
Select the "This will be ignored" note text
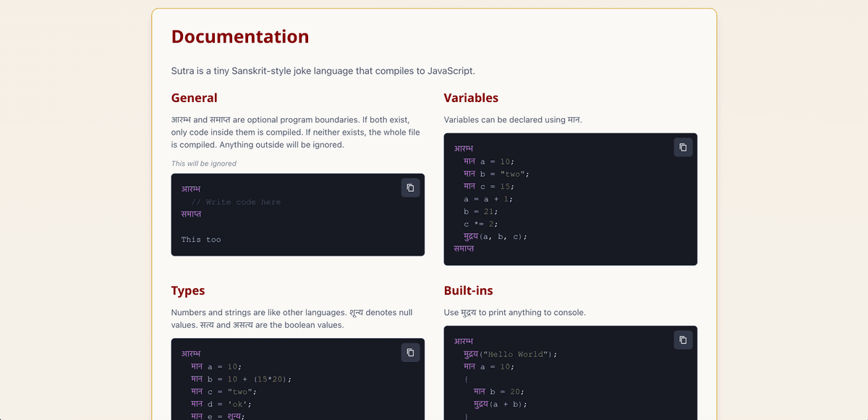tap(203, 163)
